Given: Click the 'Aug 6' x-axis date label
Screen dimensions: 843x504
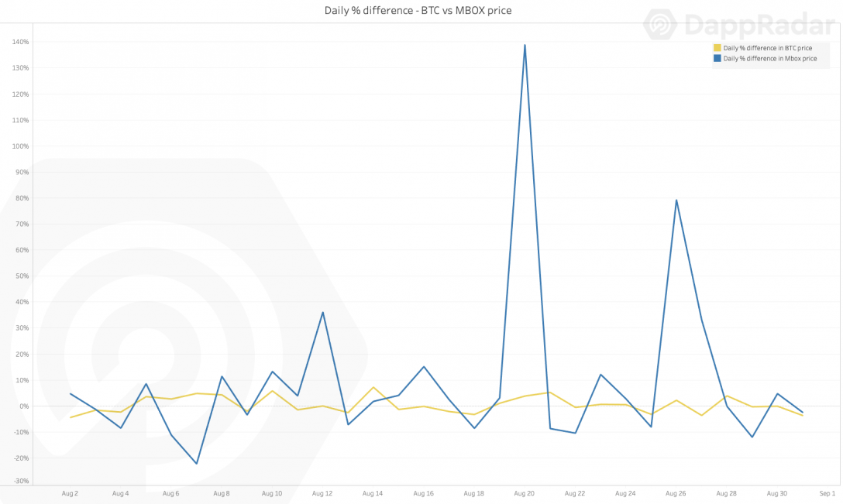Looking at the screenshot, I should 171,493.
